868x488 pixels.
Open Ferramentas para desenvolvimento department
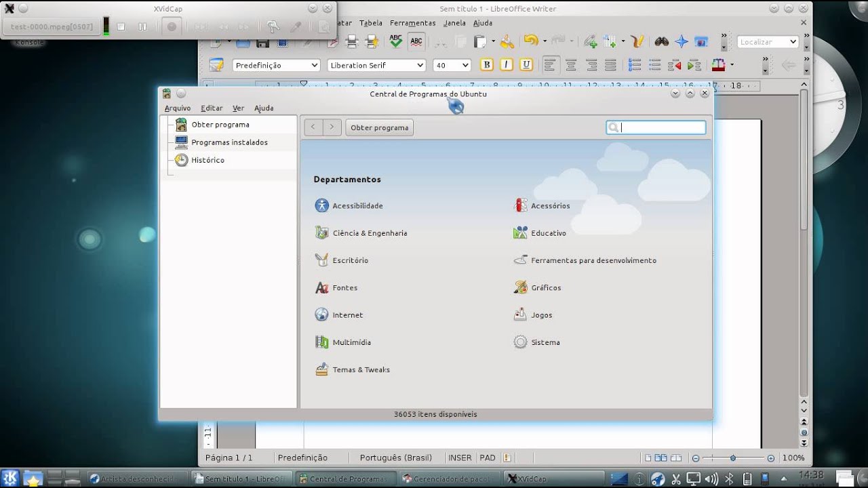585,260
